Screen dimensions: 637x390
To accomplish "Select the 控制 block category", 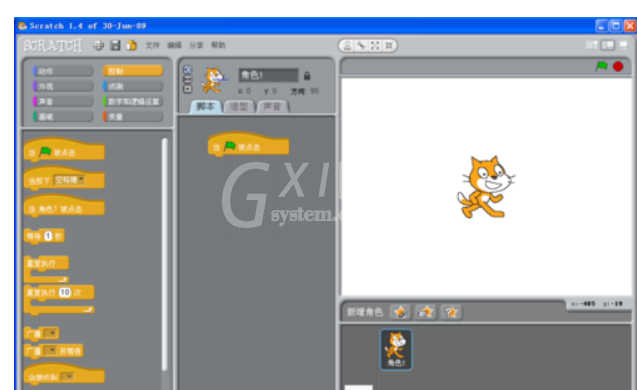I will pos(133,71).
